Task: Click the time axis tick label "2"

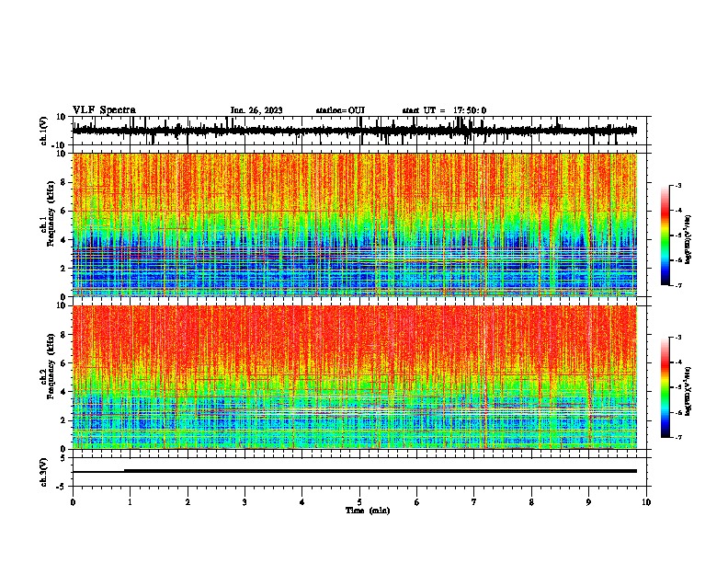Action: 188,502
